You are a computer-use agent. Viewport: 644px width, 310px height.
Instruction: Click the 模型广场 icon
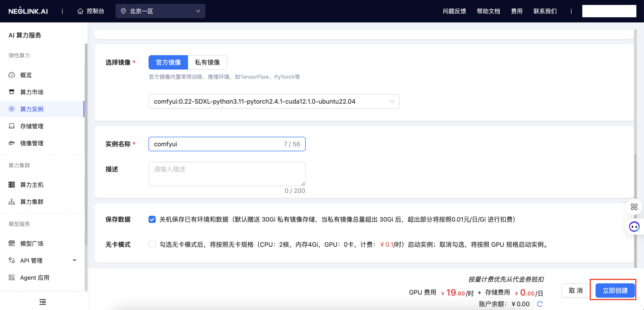point(12,243)
